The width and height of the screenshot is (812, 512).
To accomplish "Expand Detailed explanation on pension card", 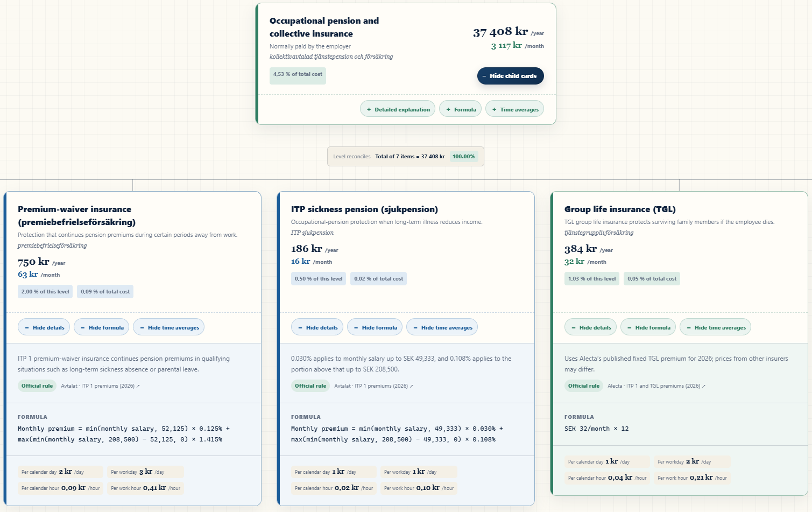I will [x=398, y=109].
